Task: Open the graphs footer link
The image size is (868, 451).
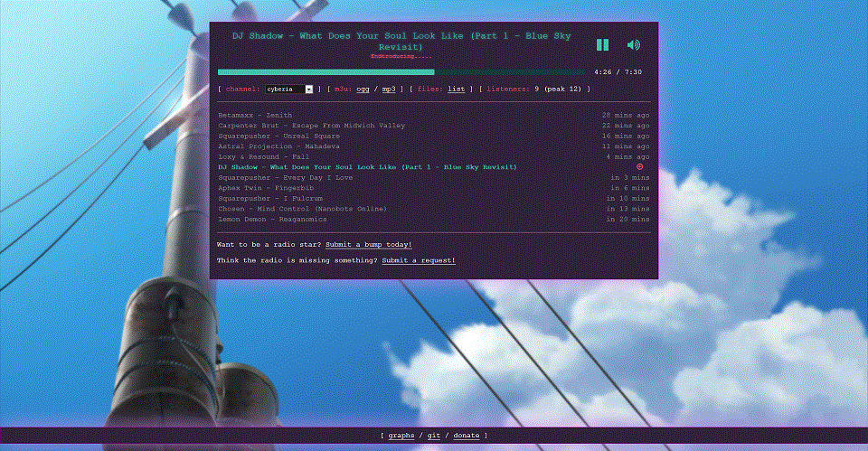Action: pos(401,436)
